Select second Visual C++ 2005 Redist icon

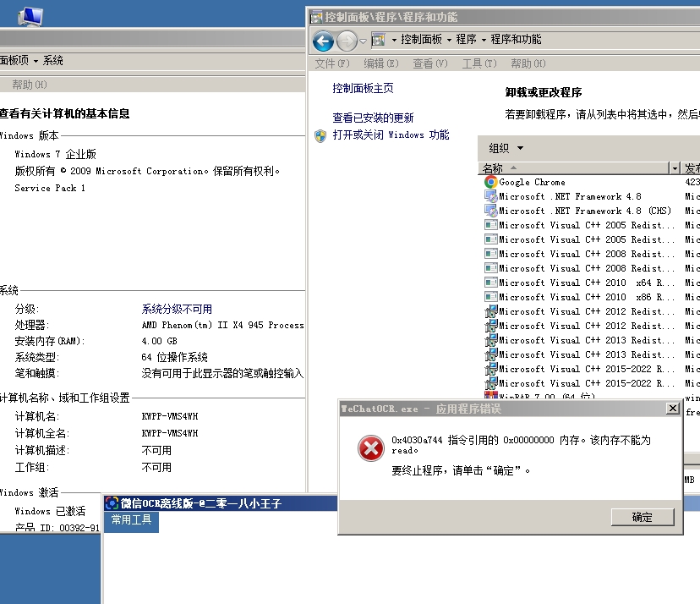(490, 239)
